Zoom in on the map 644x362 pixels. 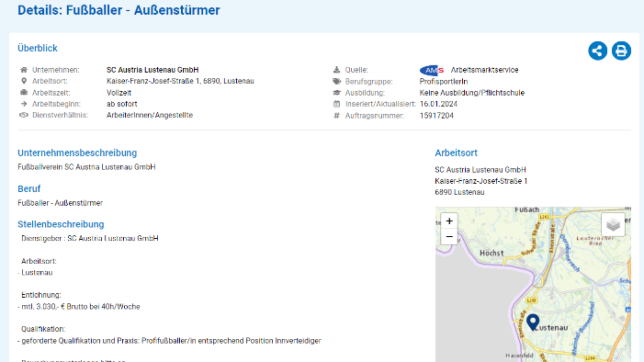(449, 221)
